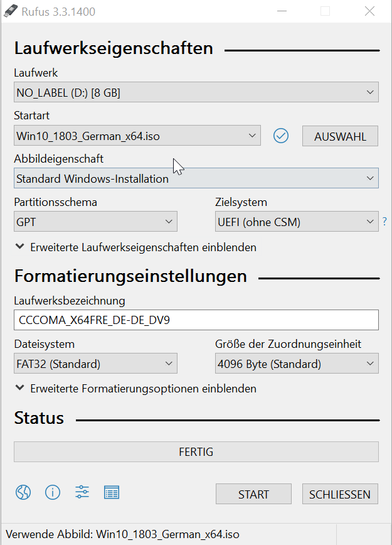The height and width of the screenshot is (545, 392).
Task: Expand Erweiterte Laufwerkseigenschaften einblenden
Action: (x=136, y=247)
